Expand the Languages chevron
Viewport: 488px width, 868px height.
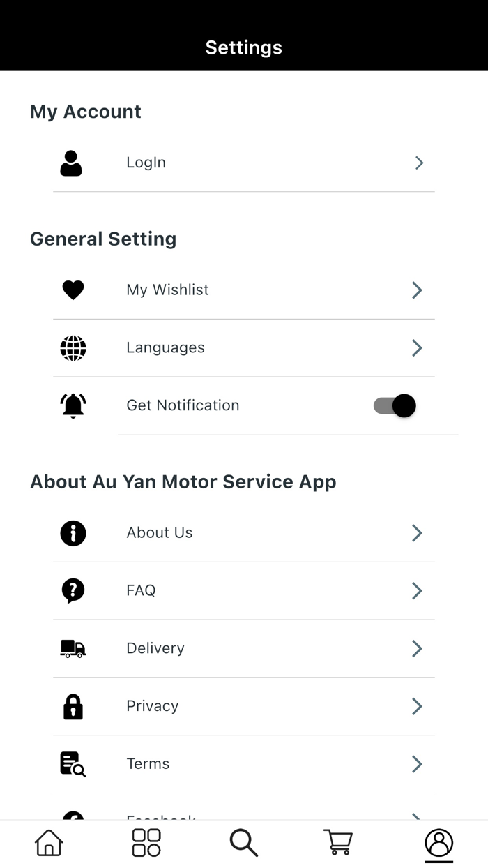pos(416,347)
